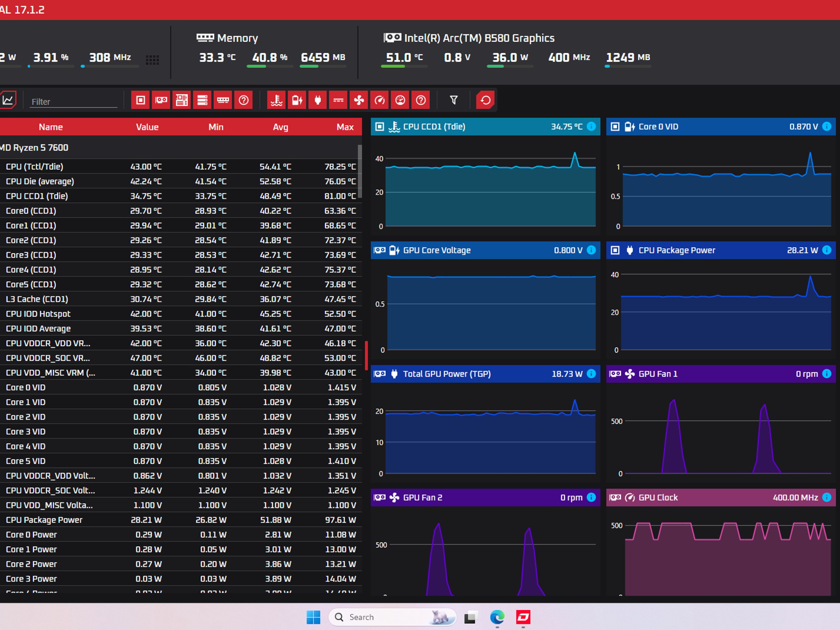The height and width of the screenshot is (630, 840).
Task: Open info for the Total GPU Power graph
Action: 591,373
